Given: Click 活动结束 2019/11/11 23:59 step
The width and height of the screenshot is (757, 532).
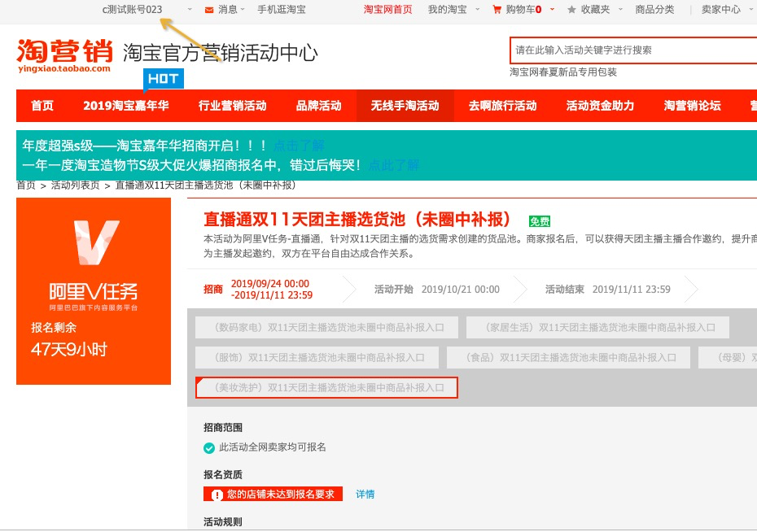Looking at the screenshot, I should pos(608,290).
